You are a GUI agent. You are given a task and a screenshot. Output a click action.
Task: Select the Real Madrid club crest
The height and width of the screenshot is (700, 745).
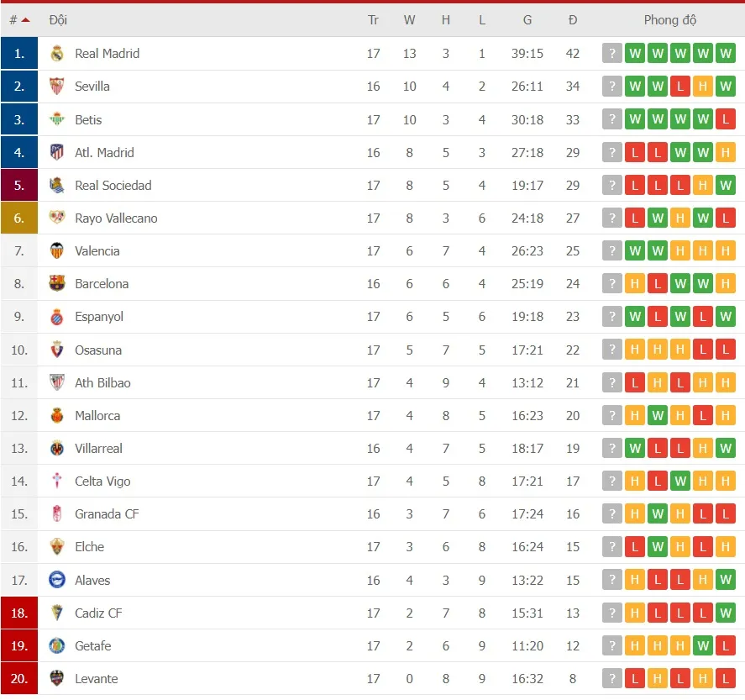[x=57, y=53]
